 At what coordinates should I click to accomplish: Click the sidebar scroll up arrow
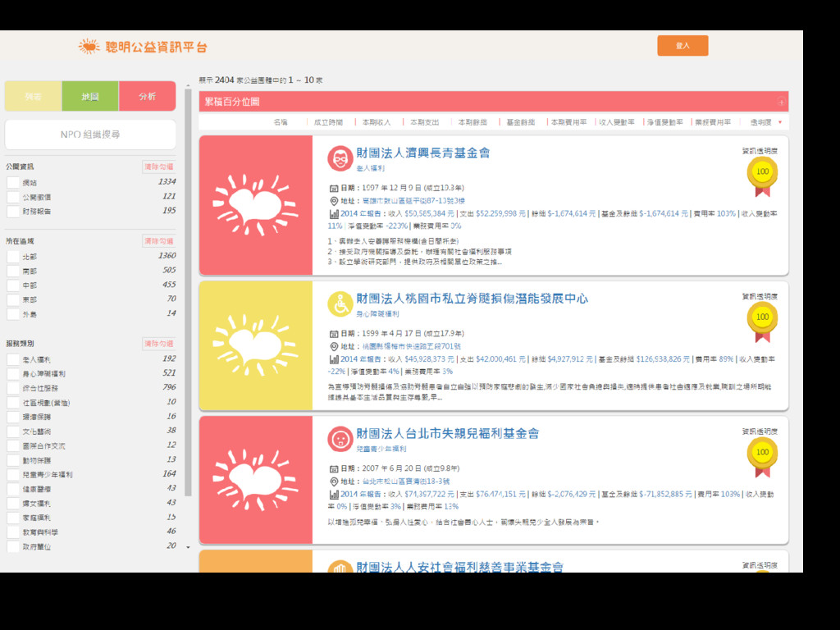point(188,85)
